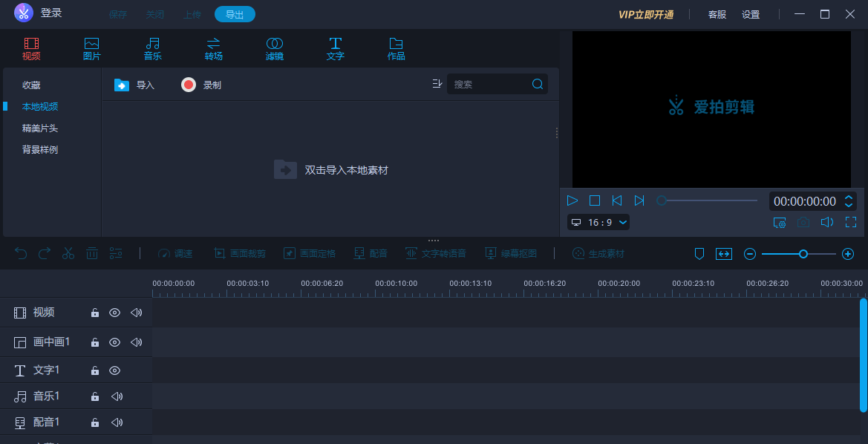This screenshot has width=868, height=444.
Task: Open the sort options beside the search box
Action: tap(437, 84)
